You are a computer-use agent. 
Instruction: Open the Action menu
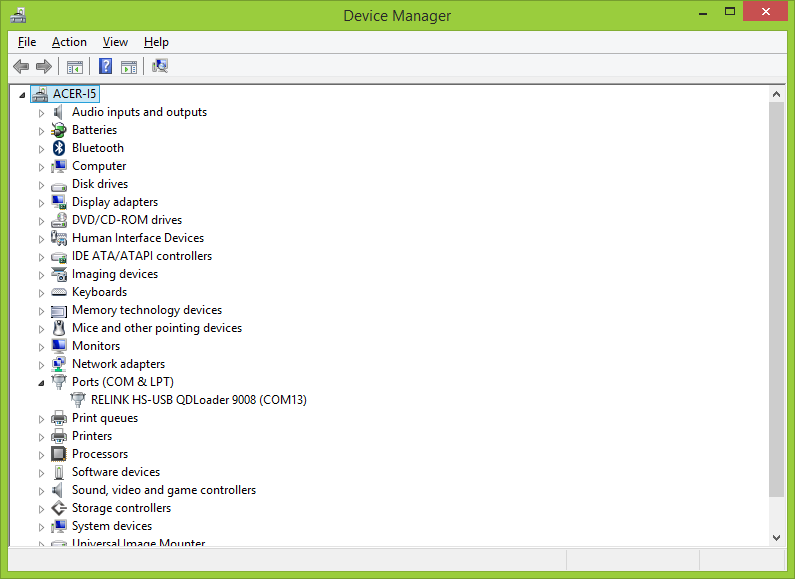[x=69, y=42]
